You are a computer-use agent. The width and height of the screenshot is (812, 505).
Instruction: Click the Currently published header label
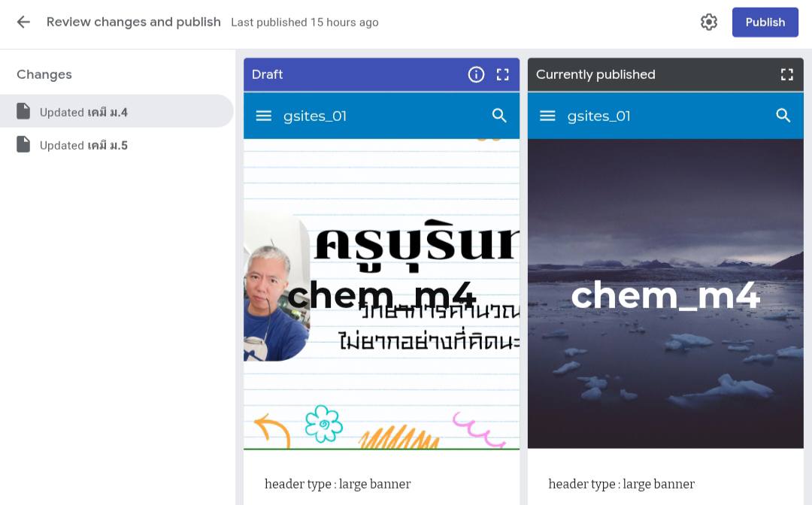[595, 74]
